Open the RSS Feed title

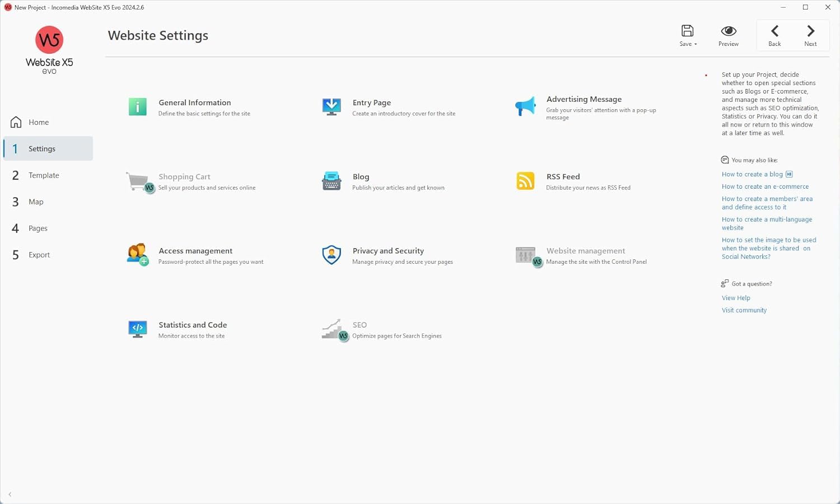[x=563, y=176]
